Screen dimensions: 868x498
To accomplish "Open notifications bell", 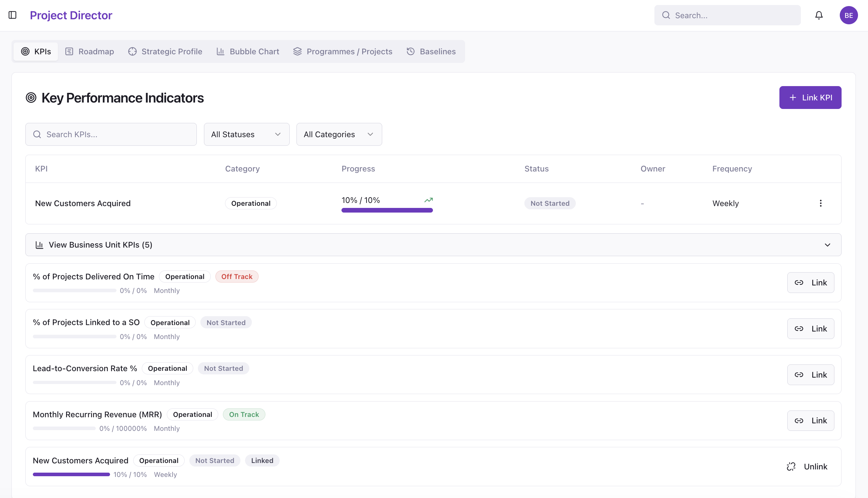I will tap(819, 15).
